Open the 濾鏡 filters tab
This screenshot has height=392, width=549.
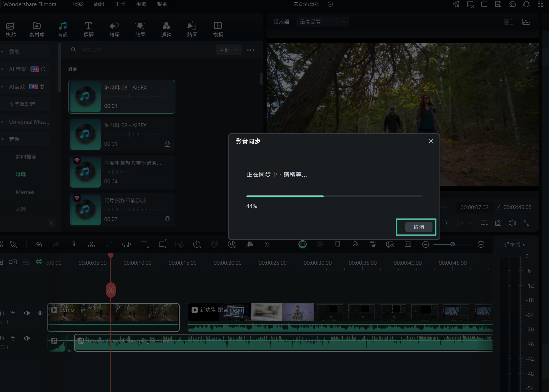click(166, 29)
